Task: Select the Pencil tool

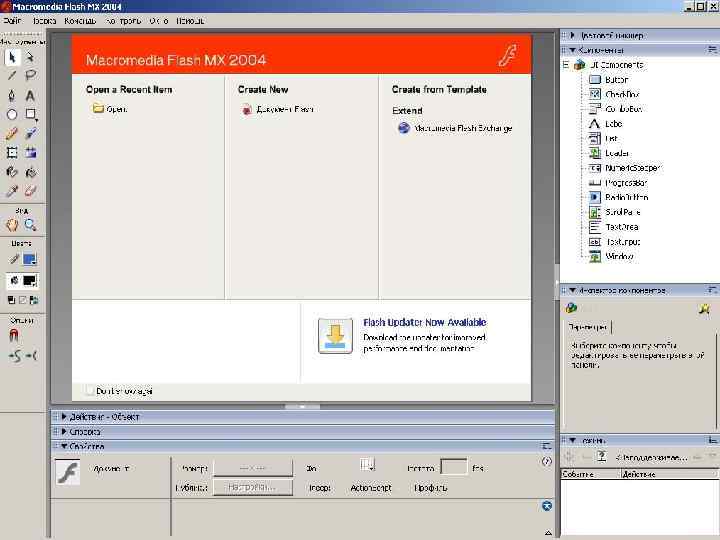Action: [x=12, y=134]
